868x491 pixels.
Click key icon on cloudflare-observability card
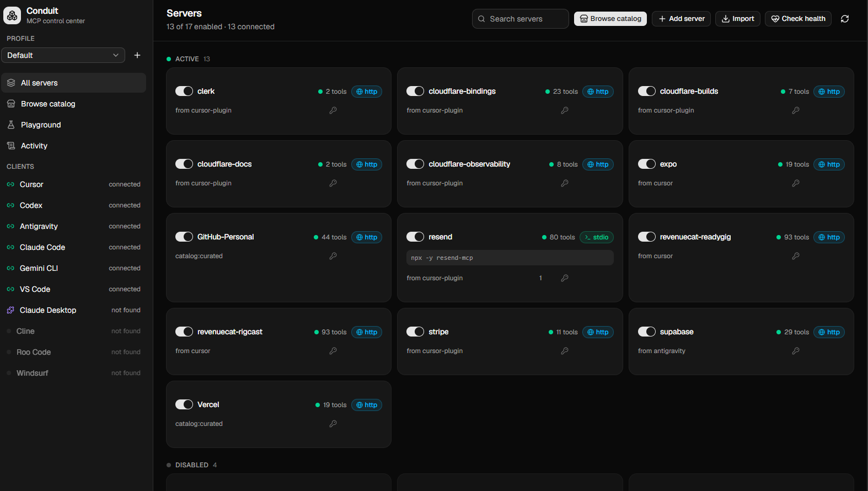[x=565, y=183]
